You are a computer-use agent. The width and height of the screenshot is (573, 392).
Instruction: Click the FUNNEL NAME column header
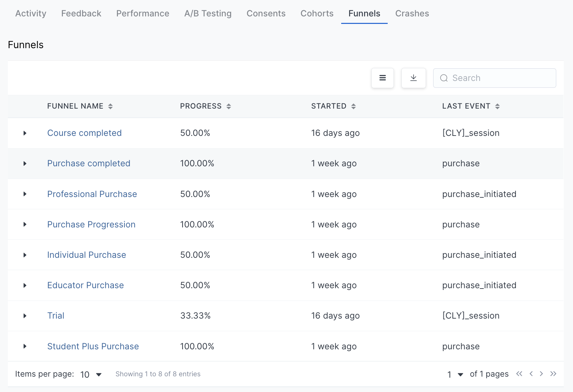75,106
